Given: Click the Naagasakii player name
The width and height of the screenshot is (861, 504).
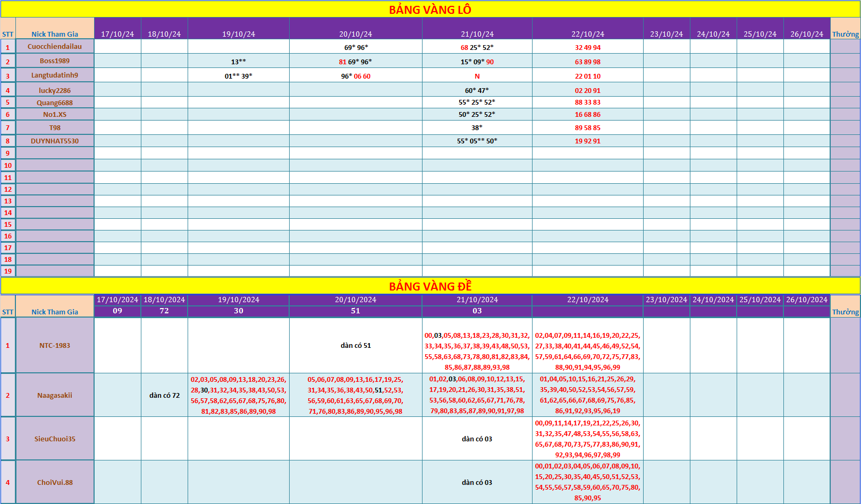Looking at the screenshot, I should pyautogui.click(x=55, y=396).
